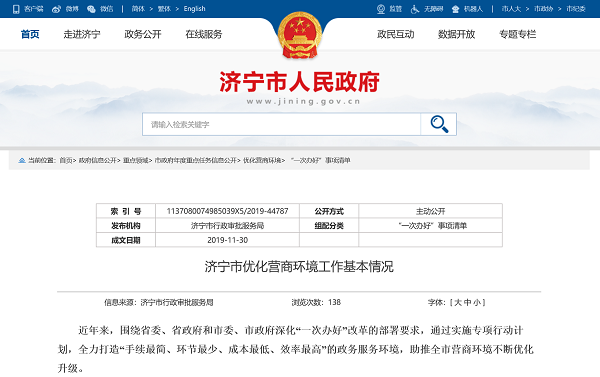The image size is (600, 377).
Task: Click the accessibility wheelchair icon
Action: 415,9
